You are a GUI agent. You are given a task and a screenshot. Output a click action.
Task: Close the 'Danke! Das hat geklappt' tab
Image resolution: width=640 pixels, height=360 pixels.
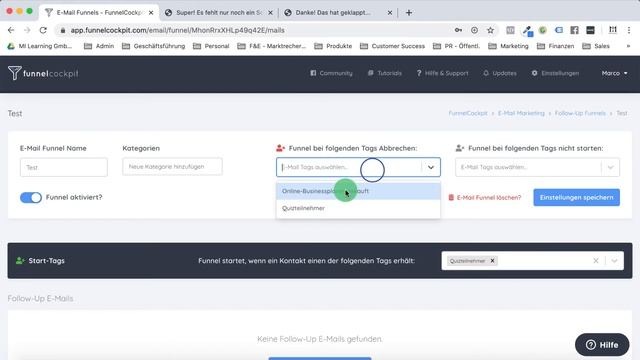(390, 13)
